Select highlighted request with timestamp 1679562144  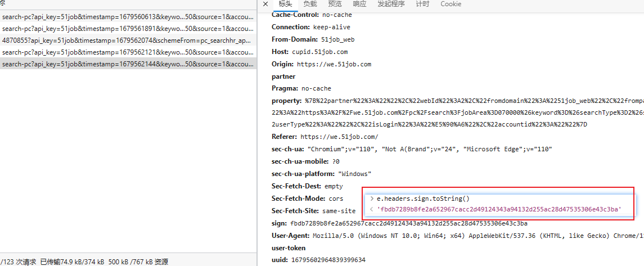pos(128,64)
